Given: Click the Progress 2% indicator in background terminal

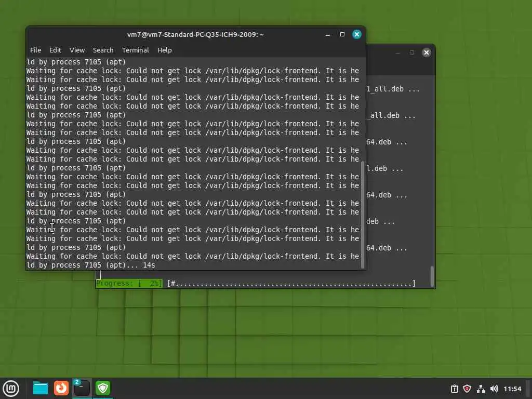Looking at the screenshot, I should (129, 283).
